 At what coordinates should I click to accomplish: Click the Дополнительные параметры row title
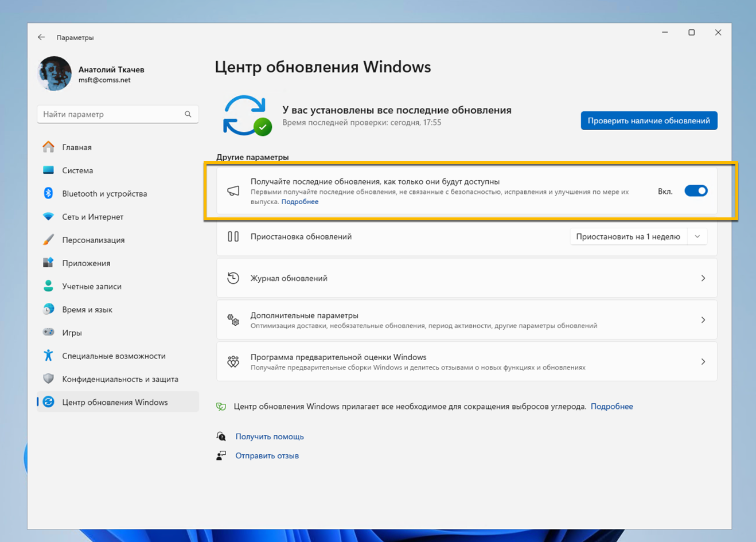click(305, 315)
